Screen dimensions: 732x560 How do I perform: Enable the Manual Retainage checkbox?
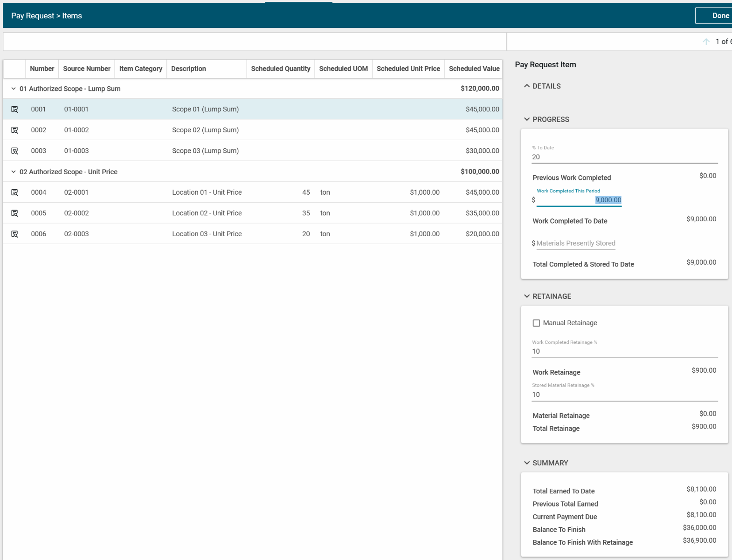[536, 323]
